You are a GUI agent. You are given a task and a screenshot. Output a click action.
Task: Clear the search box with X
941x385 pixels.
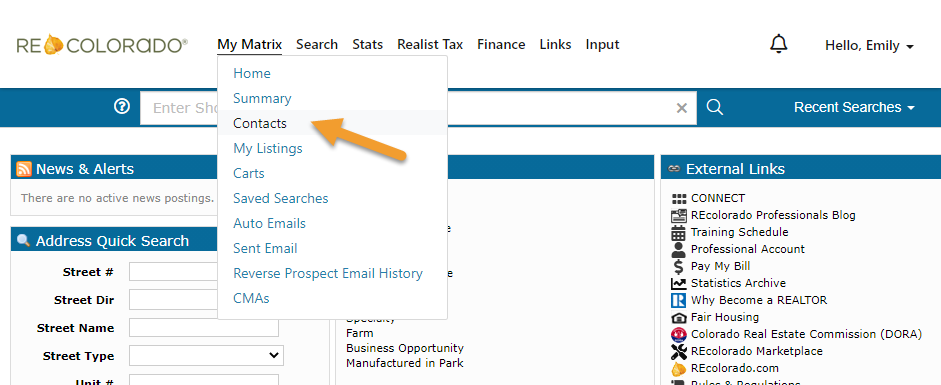pyautogui.click(x=682, y=108)
